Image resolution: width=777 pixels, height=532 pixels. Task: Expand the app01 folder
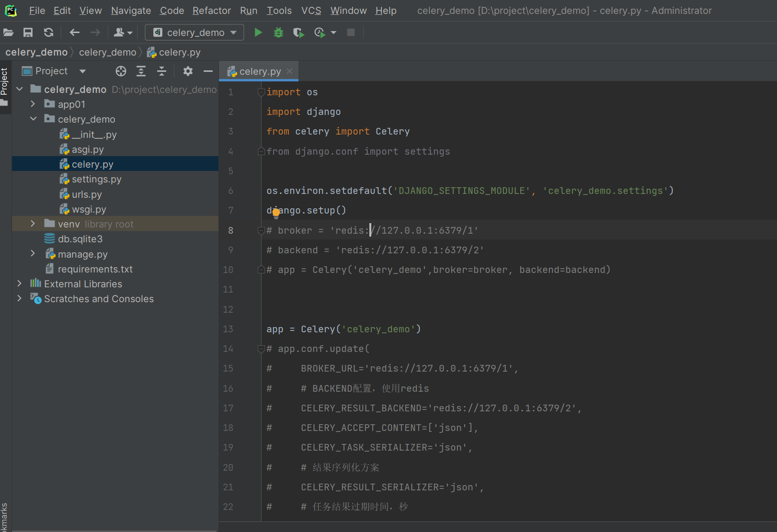[33, 104]
